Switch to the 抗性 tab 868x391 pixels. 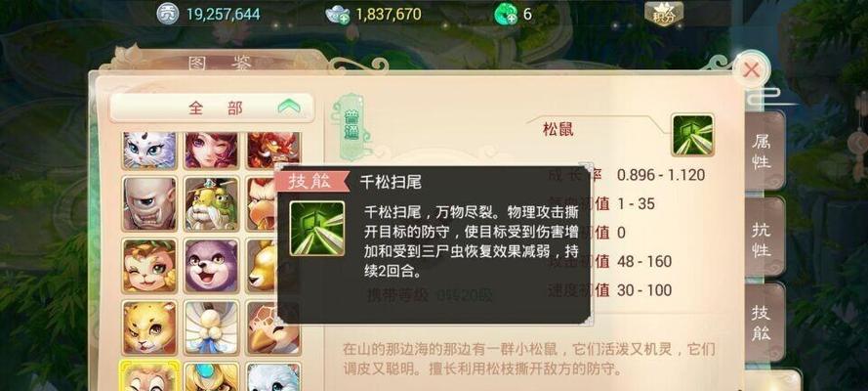762,239
